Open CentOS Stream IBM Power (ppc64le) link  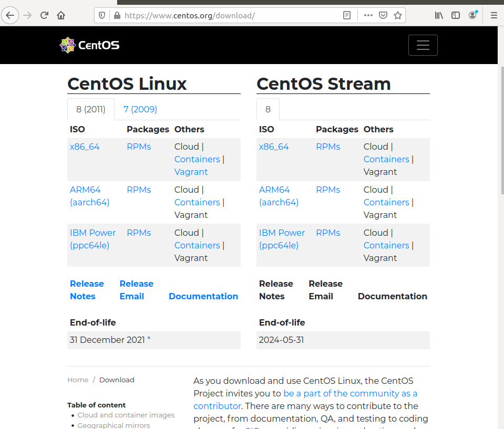click(282, 239)
